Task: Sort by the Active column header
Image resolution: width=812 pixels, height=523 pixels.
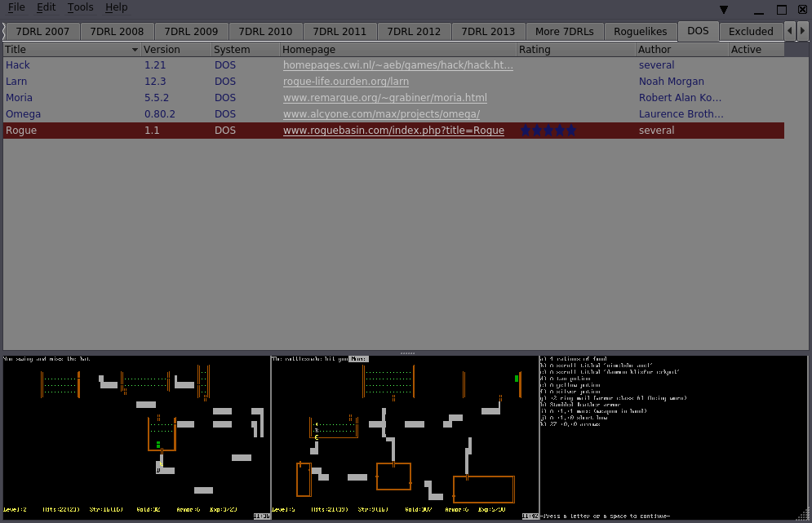Action: [x=756, y=50]
